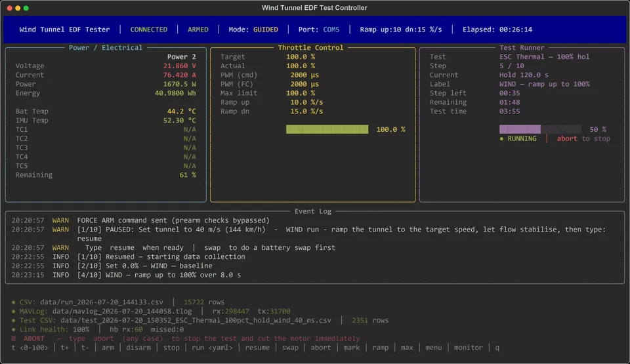Click the throttle 100% progress bar
Screen dimensions: 630x364
point(327,129)
